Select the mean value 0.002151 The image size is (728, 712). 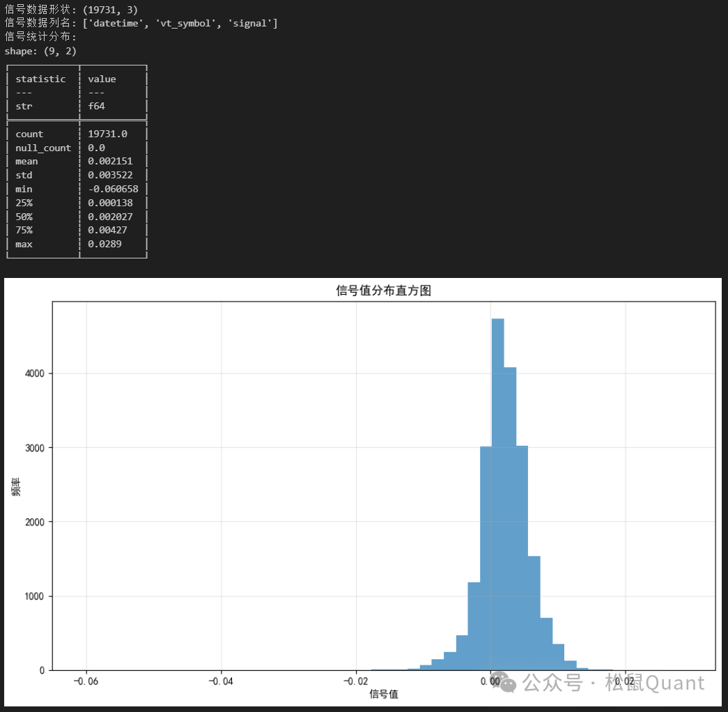tap(110, 161)
